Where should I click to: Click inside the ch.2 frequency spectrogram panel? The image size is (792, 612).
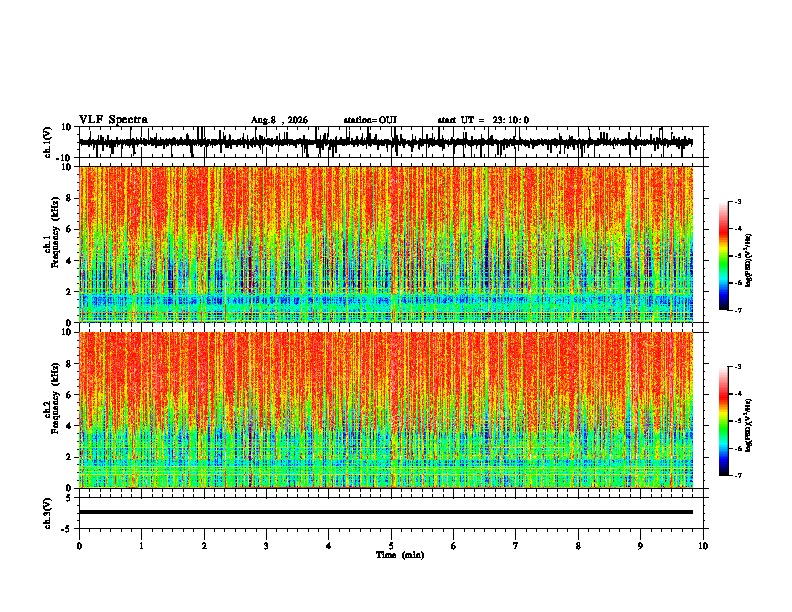click(386, 410)
